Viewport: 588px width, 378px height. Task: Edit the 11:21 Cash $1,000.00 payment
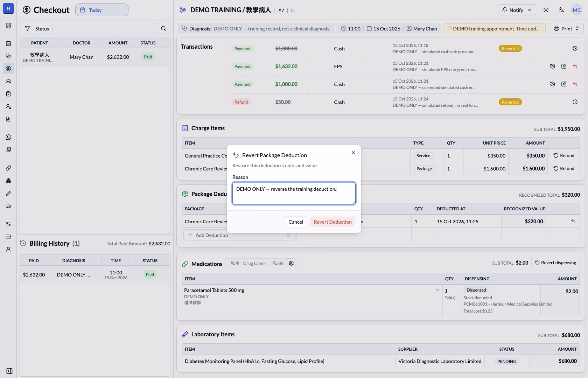564,84
